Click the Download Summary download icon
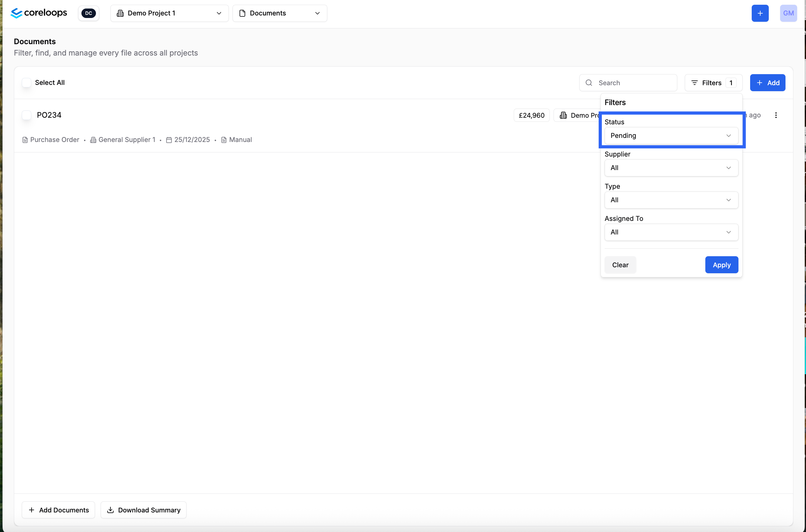 point(110,510)
